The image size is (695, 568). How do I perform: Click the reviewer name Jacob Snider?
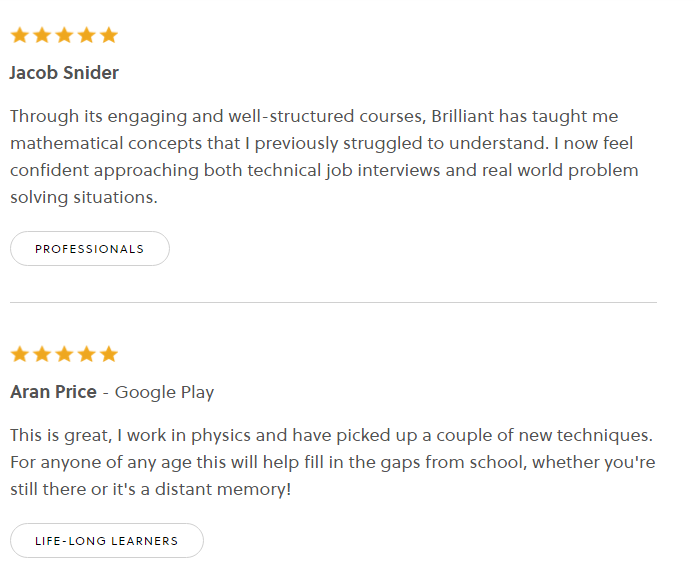pyautogui.click(x=64, y=73)
